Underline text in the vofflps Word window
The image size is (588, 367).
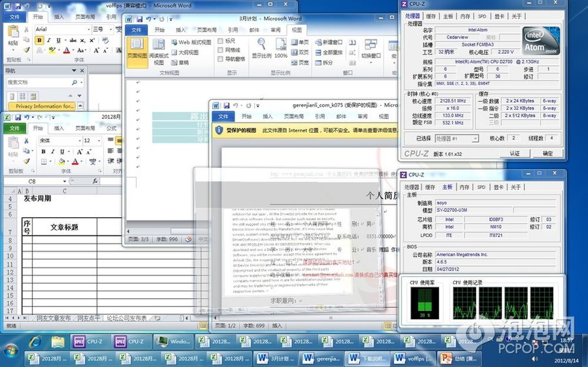(x=58, y=41)
